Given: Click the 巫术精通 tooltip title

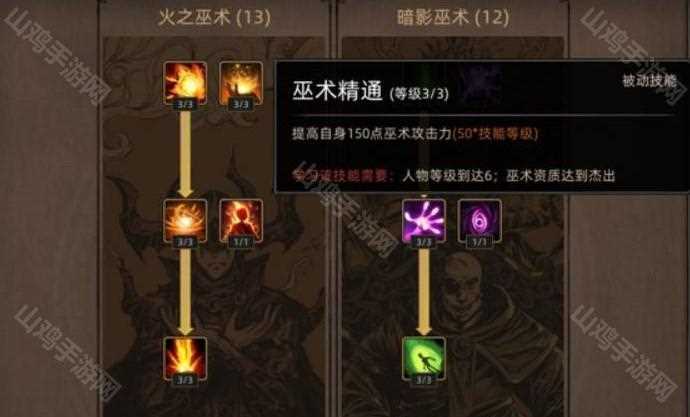Looking at the screenshot, I should coord(338,91).
